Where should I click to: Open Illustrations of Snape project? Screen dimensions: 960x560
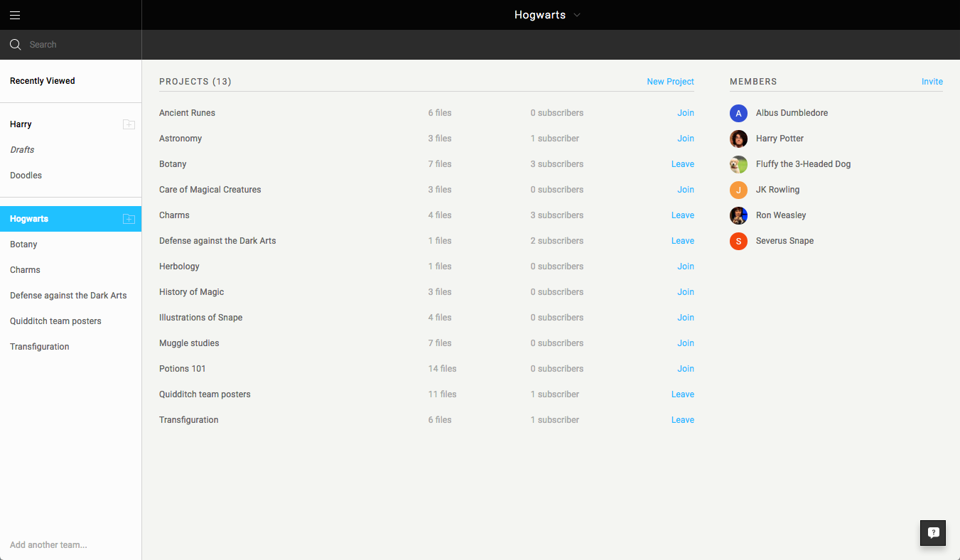click(201, 318)
